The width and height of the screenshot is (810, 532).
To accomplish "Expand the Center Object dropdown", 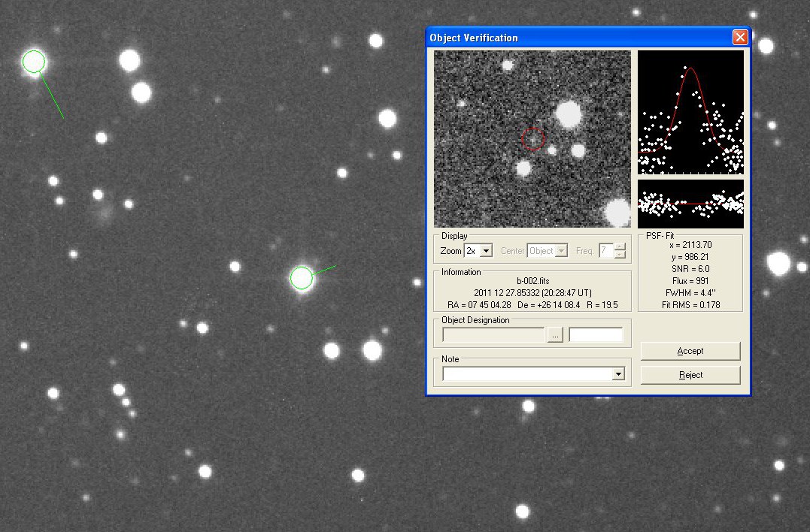I will pyautogui.click(x=561, y=251).
